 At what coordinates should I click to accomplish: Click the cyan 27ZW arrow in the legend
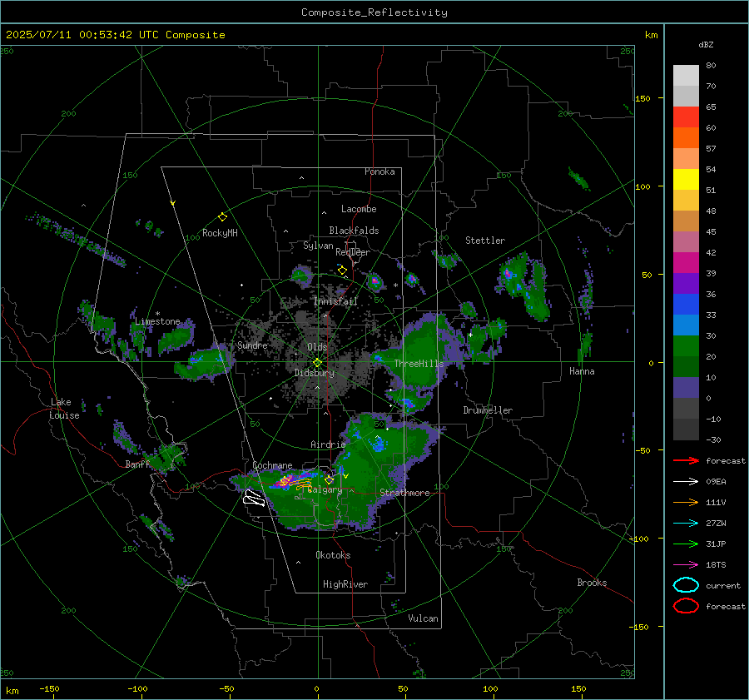(686, 524)
